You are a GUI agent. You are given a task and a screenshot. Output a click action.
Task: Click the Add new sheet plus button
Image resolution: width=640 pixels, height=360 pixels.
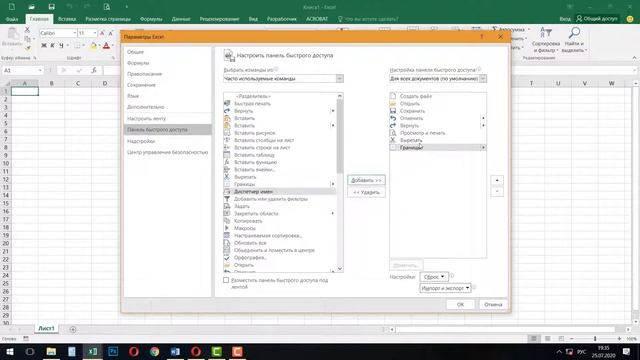73,329
